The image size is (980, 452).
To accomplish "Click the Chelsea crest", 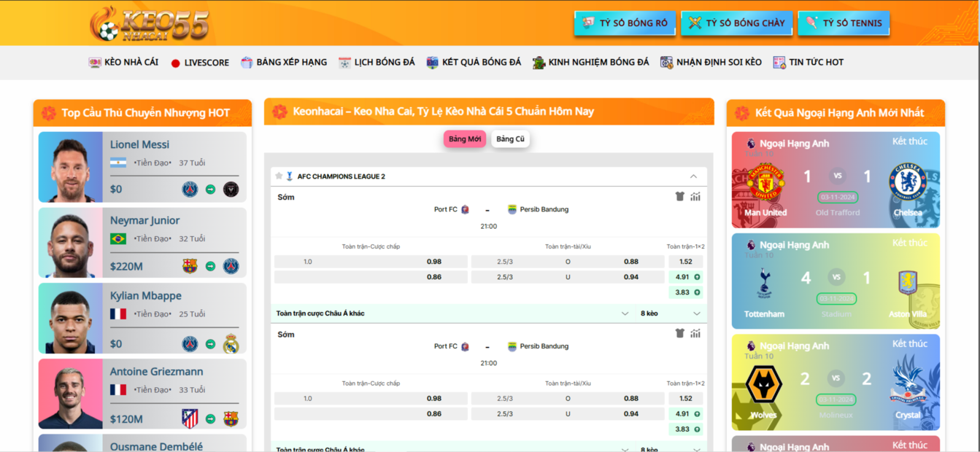I will pos(908,182).
